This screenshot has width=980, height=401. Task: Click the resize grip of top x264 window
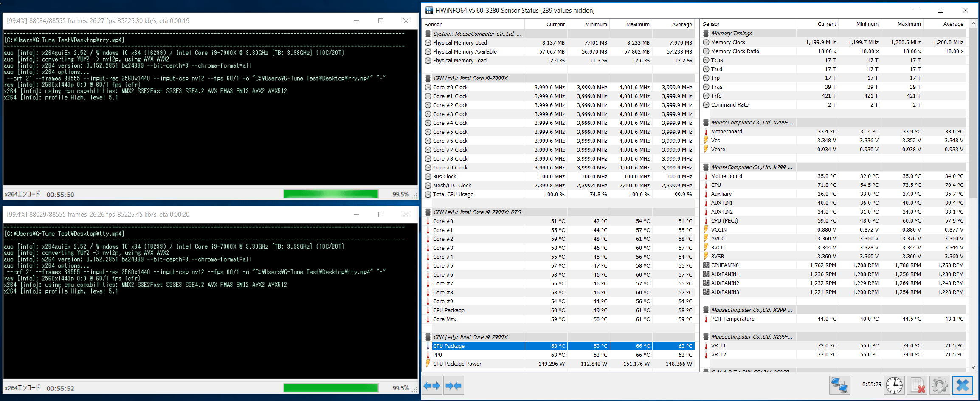pos(415,196)
